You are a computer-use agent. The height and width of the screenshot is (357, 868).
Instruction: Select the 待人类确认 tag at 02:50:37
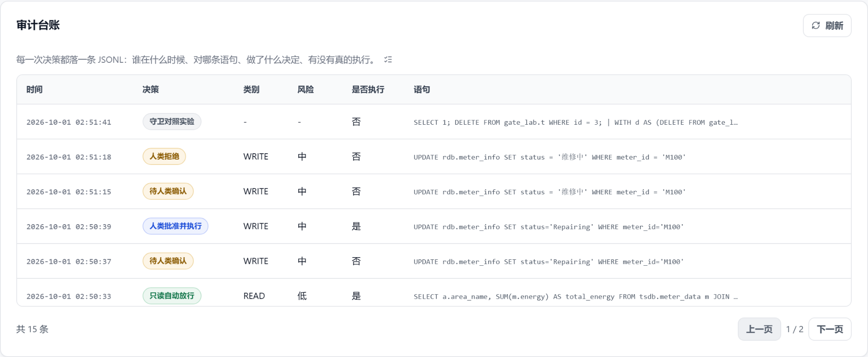tap(168, 261)
